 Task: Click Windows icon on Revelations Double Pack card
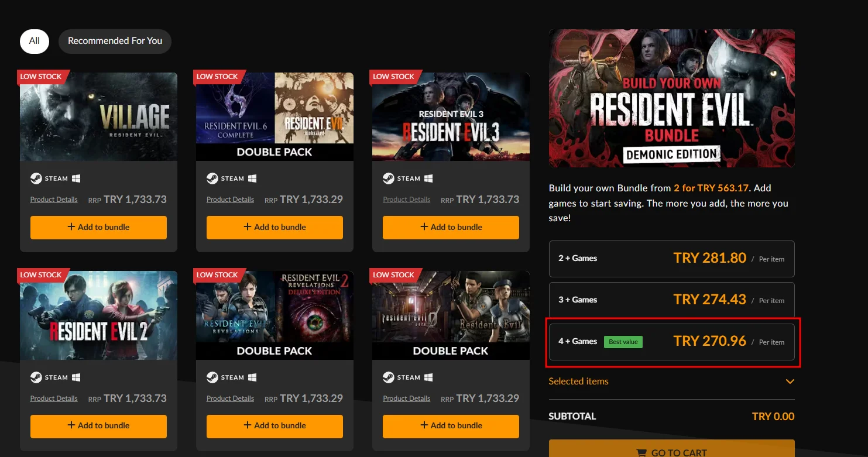click(x=252, y=377)
